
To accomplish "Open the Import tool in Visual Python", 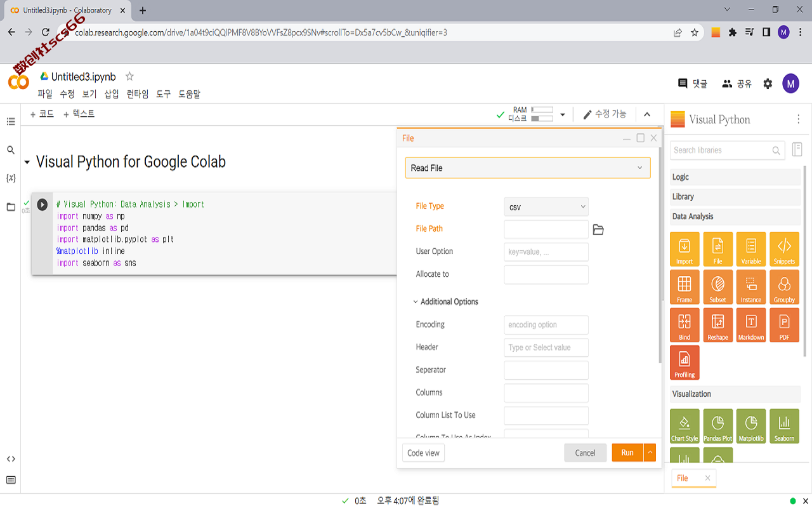I will point(684,249).
